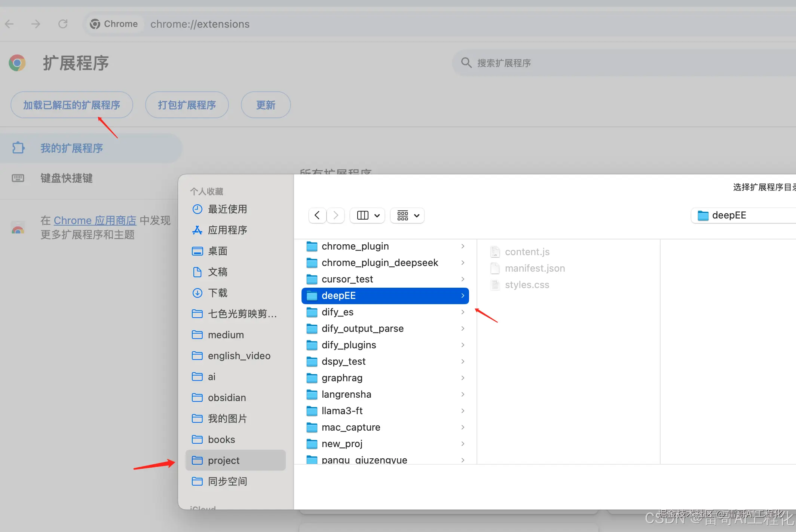Click the graphrag folder icon
Viewport: 796px width, 532px height.
pos(312,378)
